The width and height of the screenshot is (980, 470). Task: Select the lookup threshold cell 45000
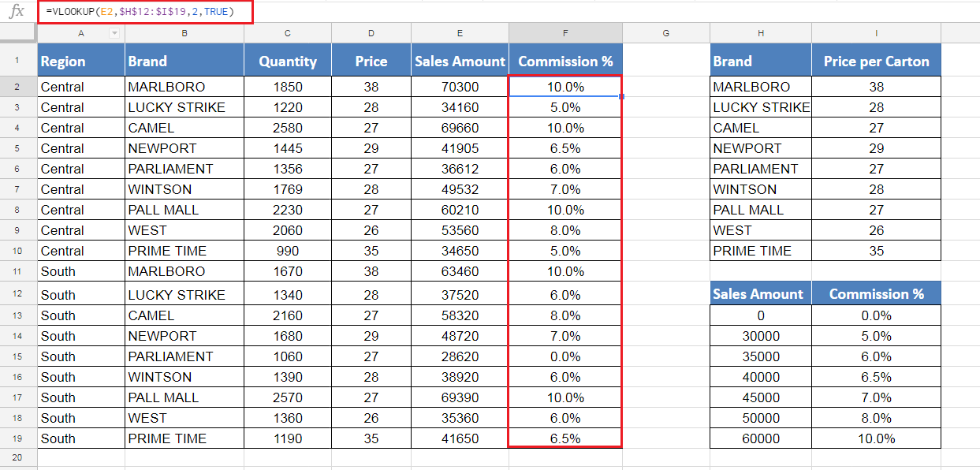tap(761, 397)
